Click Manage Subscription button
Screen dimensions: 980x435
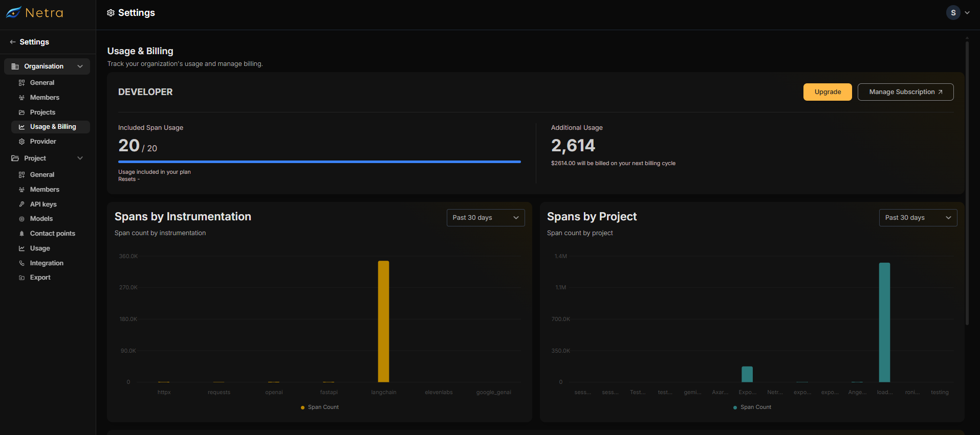tap(905, 92)
